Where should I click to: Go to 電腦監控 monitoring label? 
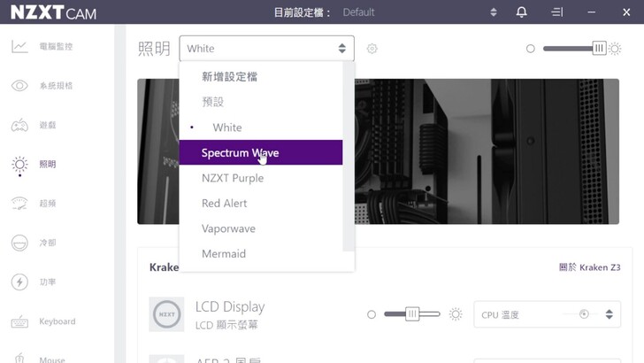[x=56, y=46]
